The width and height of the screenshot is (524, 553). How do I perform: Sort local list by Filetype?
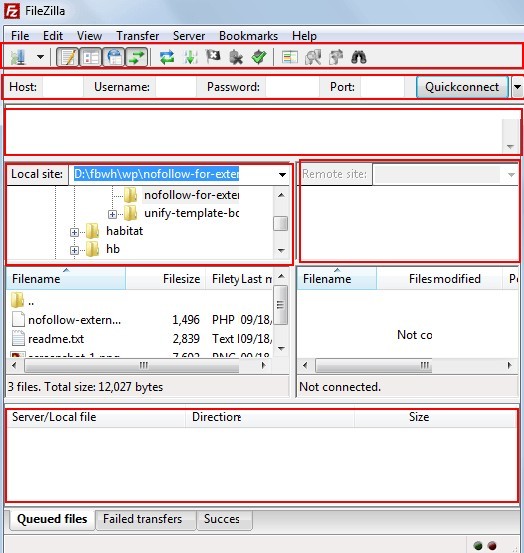pos(223,279)
